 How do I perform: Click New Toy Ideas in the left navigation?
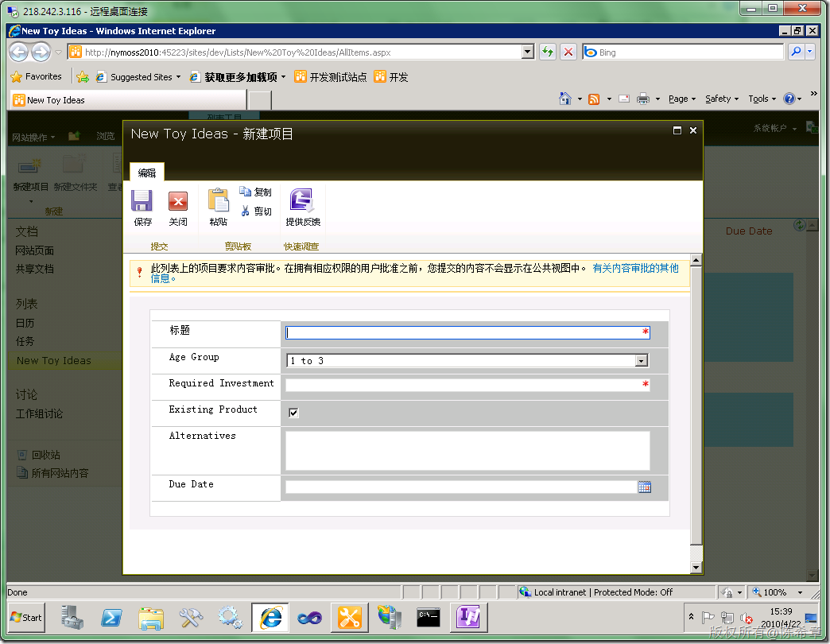click(53, 360)
